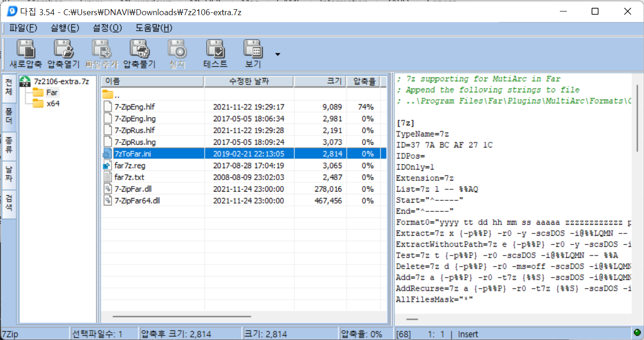This screenshot has height=340, width=644.
Task: Select file far7z.txt
Action: click(129, 177)
